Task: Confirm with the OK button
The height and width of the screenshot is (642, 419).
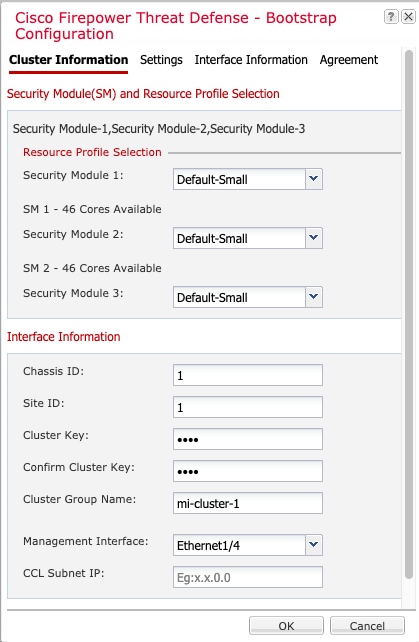Action: pyautogui.click(x=286, y=626)
